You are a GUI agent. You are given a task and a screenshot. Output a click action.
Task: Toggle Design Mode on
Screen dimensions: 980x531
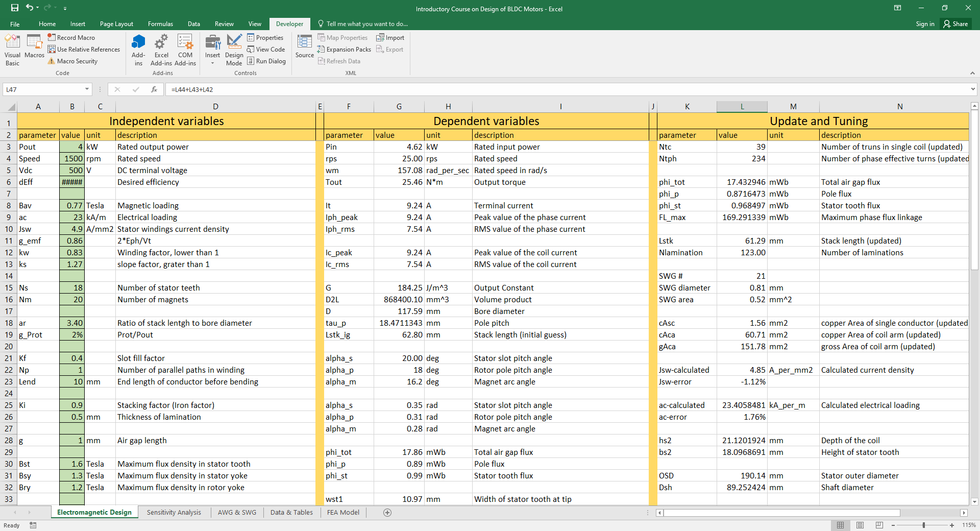point(234,50)
